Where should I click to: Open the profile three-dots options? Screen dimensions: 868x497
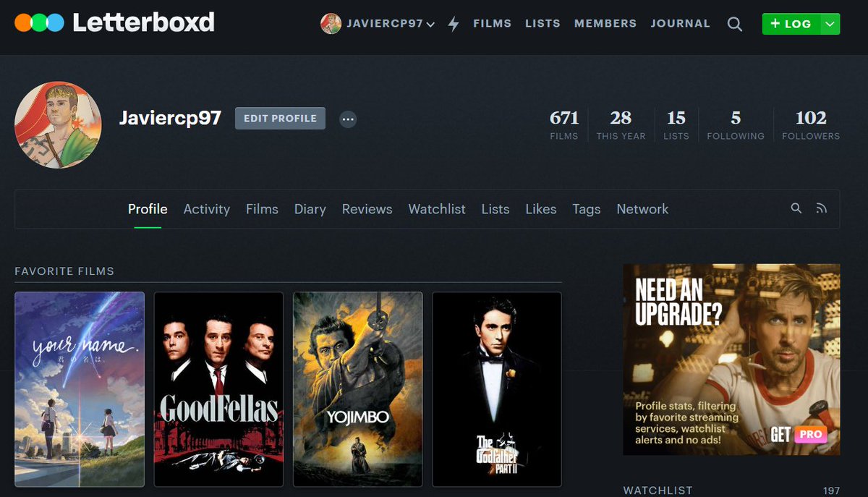[x=348, y=119]
